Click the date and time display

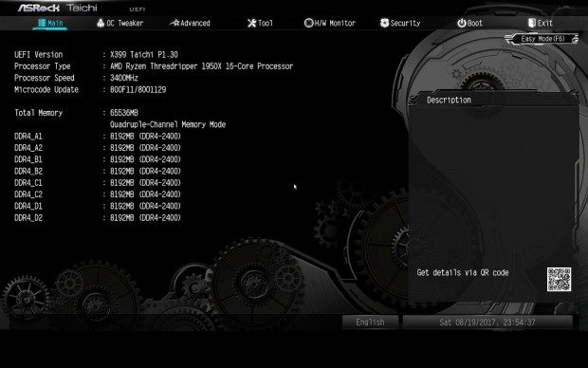click(x=487, y=322)
